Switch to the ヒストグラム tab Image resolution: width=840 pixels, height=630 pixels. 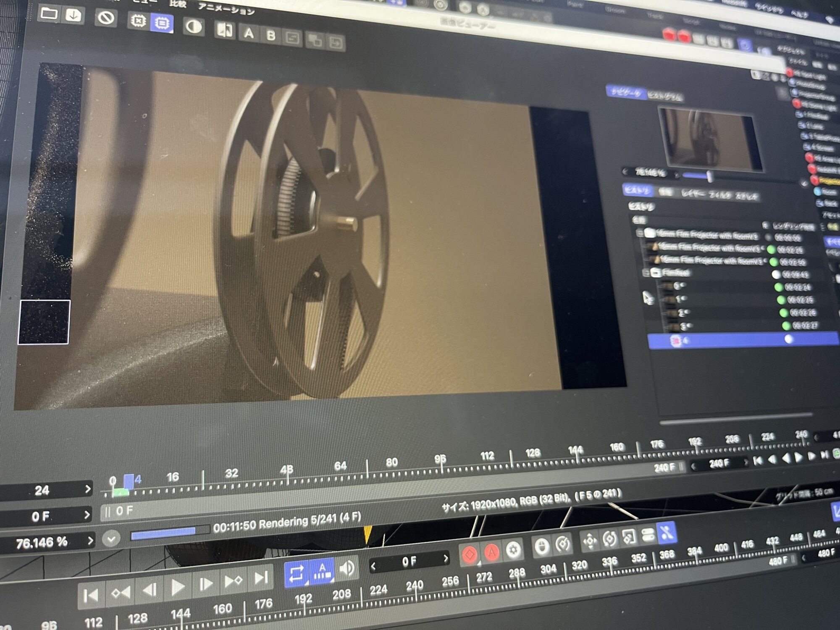point(664,96)
